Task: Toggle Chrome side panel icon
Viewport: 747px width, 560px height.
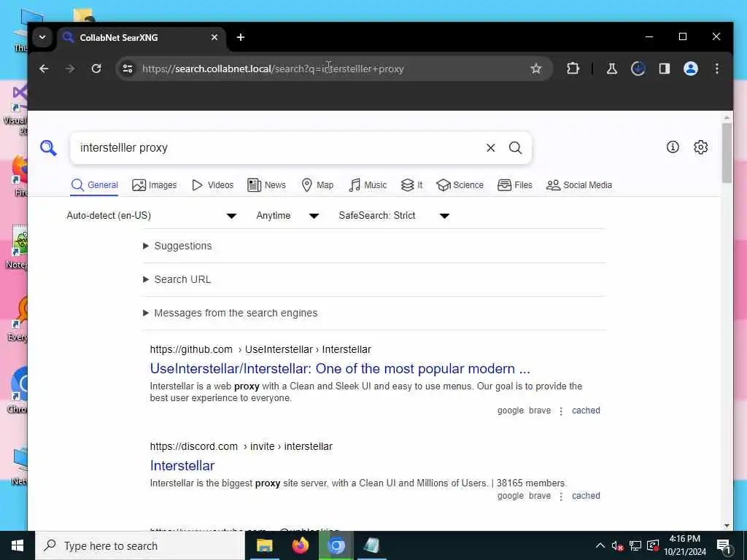Action: (x=664, y=69)
